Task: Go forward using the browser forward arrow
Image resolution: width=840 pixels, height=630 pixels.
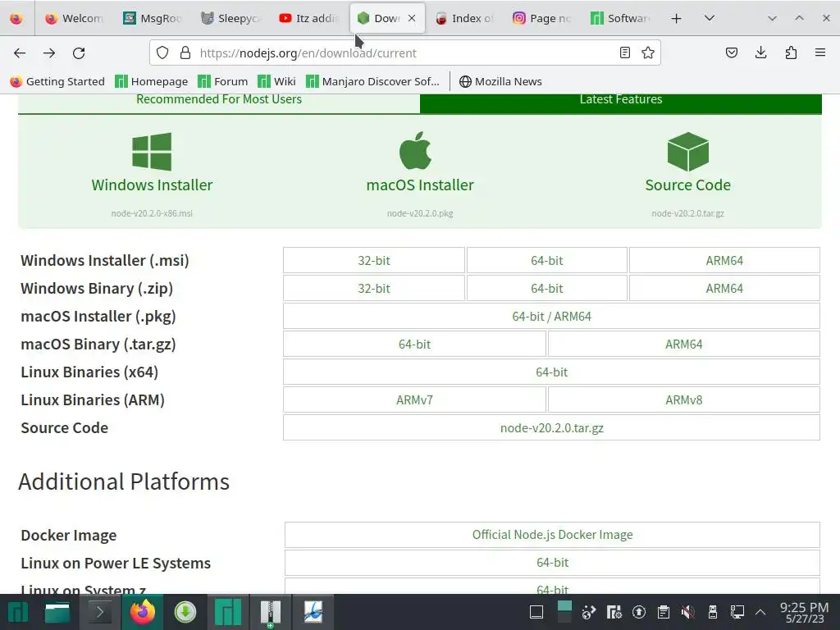Action: [49, 53]
